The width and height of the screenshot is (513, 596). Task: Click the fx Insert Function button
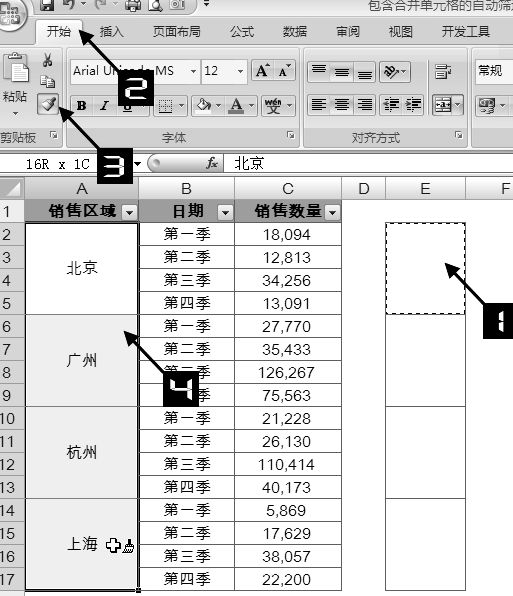point(212,163)
